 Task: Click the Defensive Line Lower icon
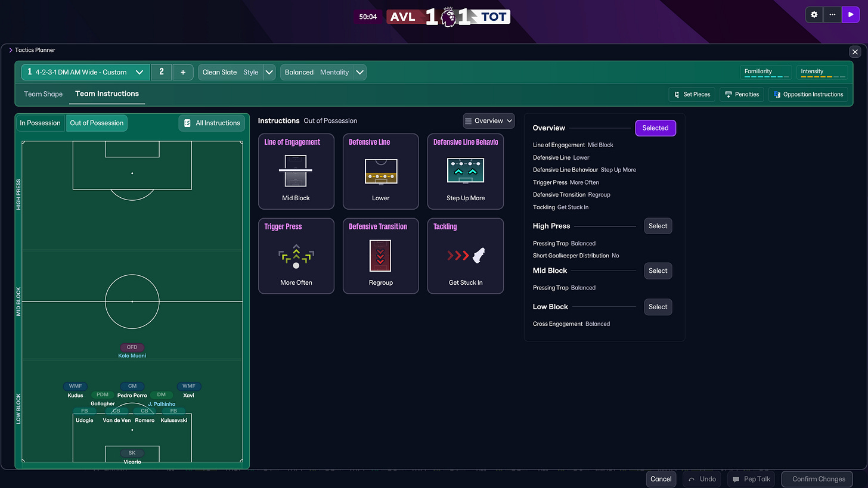[x=381, y=171]
